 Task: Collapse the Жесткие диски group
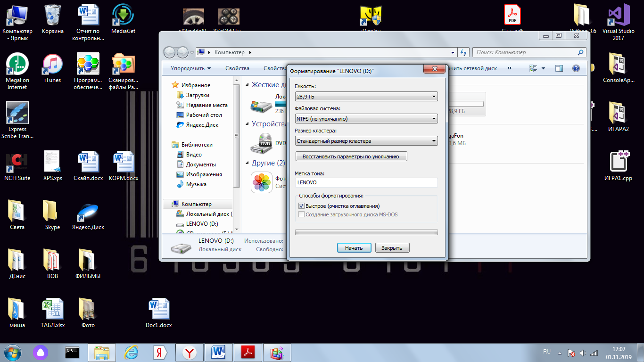coord(248,85)
